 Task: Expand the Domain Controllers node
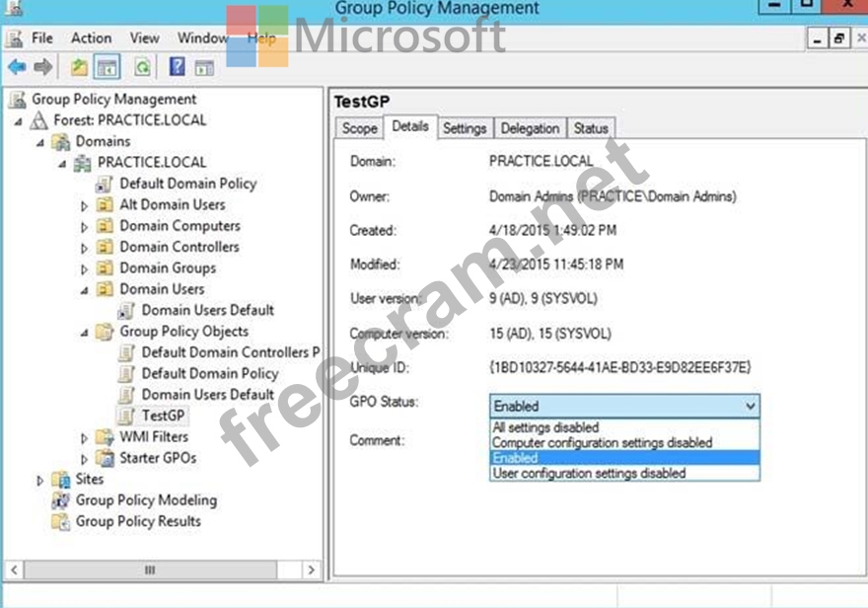pyautogui.click(x=84, y=248)
